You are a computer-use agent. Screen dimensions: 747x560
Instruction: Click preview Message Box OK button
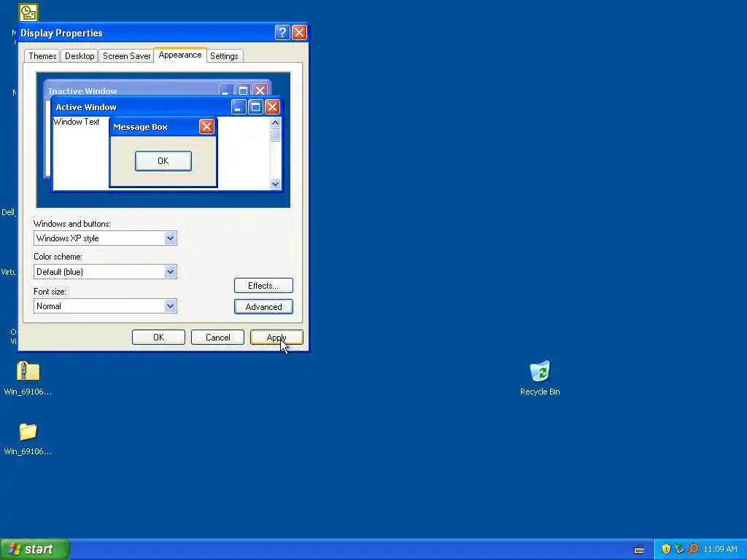coord(163,161)
